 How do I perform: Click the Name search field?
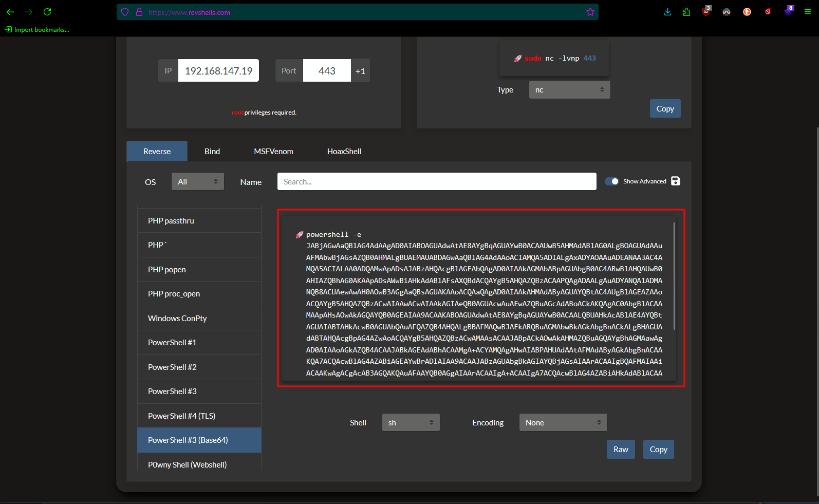coord(437,181)
